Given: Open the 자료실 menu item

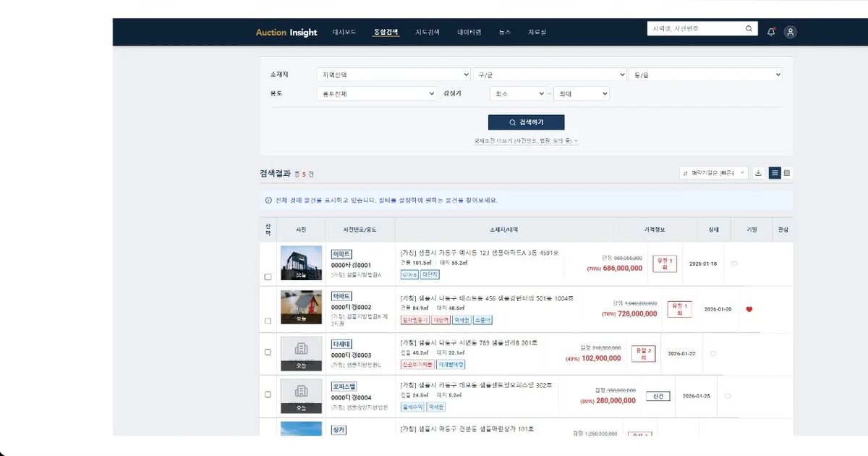Looking at the screenshot, I should (x=537, y=33).
